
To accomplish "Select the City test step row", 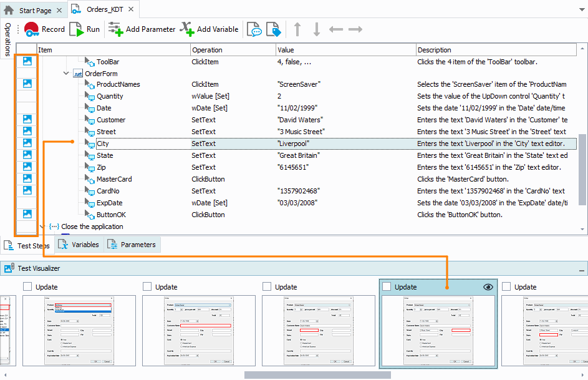I will 104,143.
